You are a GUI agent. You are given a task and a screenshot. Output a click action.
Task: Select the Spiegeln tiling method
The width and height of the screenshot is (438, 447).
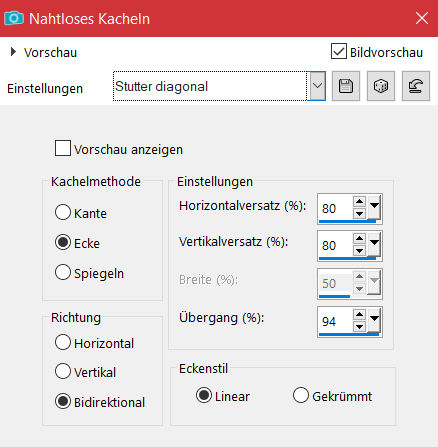pyautogui.click(x=63, y=272)
